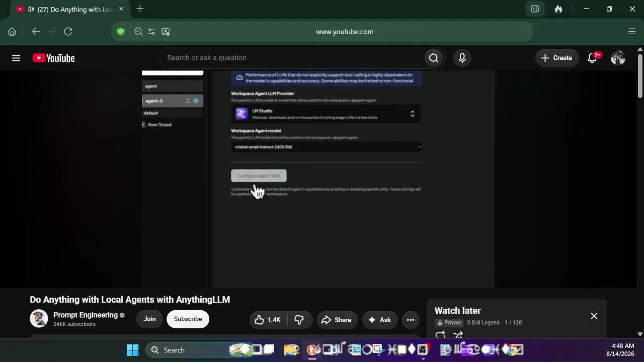The height and width of the screenshot is (362, 644).
Task: Click the YouTube search magnifier button
Action: click(434, 58)
